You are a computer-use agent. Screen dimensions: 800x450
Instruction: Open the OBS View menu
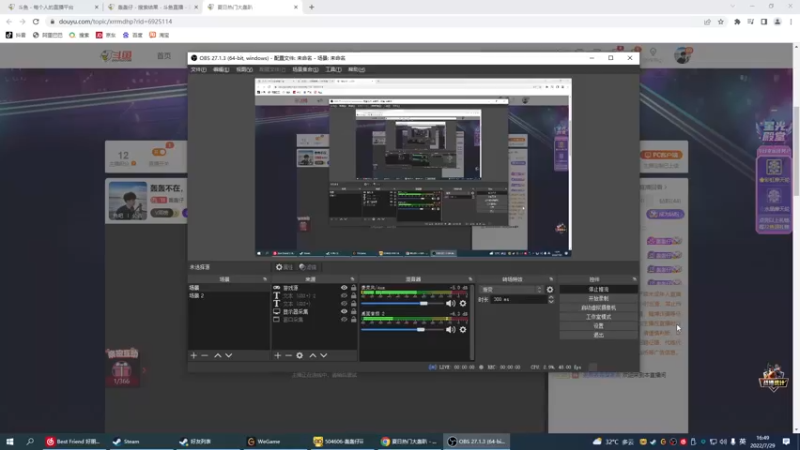point(244,69)
